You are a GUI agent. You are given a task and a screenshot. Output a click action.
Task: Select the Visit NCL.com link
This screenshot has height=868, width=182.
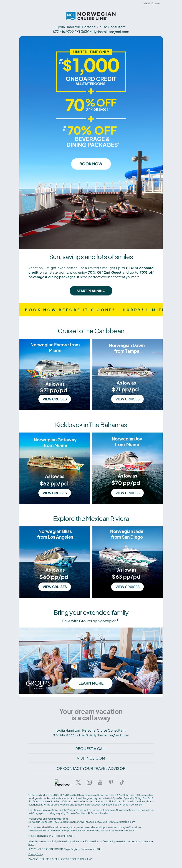[x=91, y=758]
